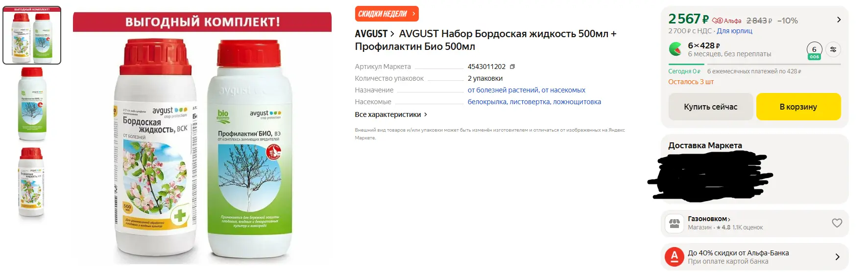Open Для юрлиц link
Viewport: 868px width, 272px height.
click(734, 31)
